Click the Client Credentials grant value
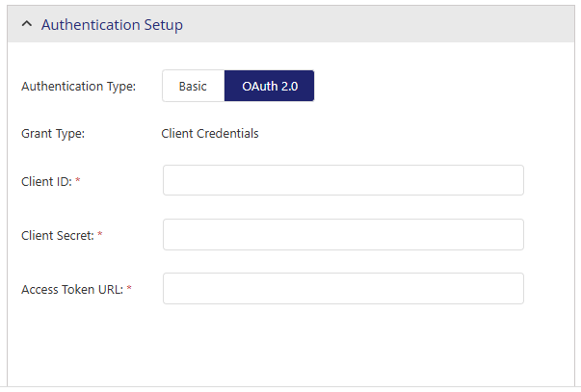This screenshot has height=392, width=581. (210, 134)
